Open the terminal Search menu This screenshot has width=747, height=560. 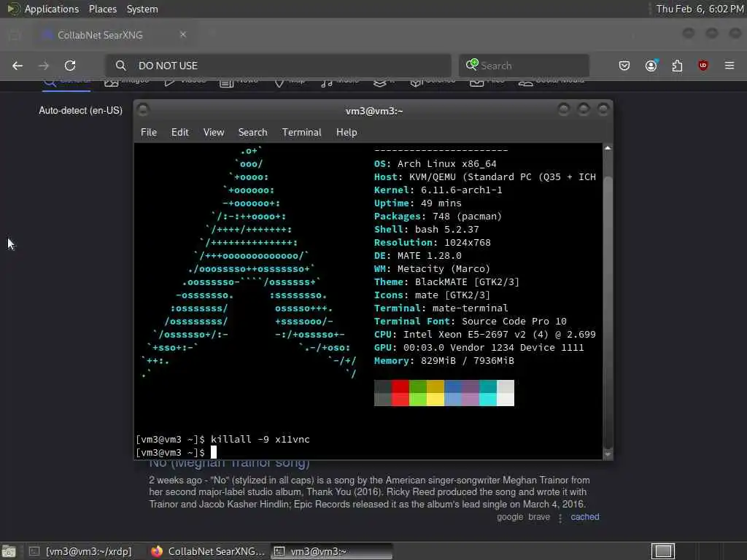252,133
